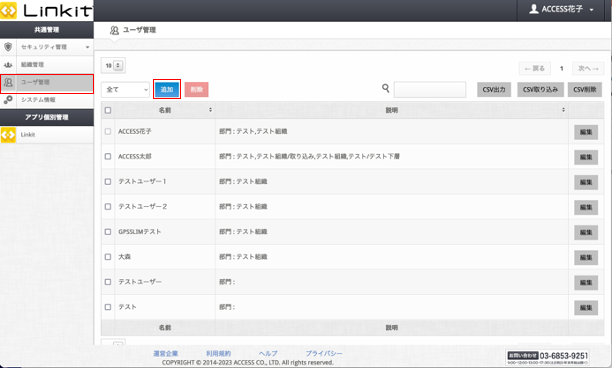Image resolution: width=612 pixels, height=368 pixels.
Task: Sort by the 名前 column arrows
Action: tap(210, 110)
